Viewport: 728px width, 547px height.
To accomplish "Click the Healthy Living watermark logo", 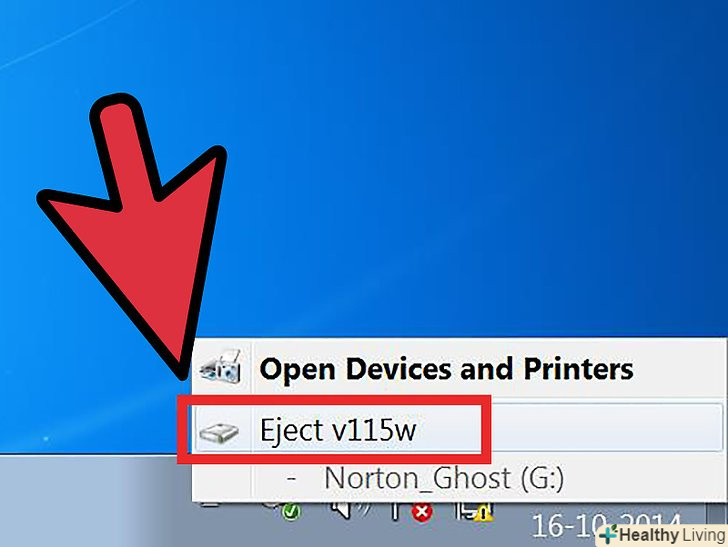I will [662, 535].
